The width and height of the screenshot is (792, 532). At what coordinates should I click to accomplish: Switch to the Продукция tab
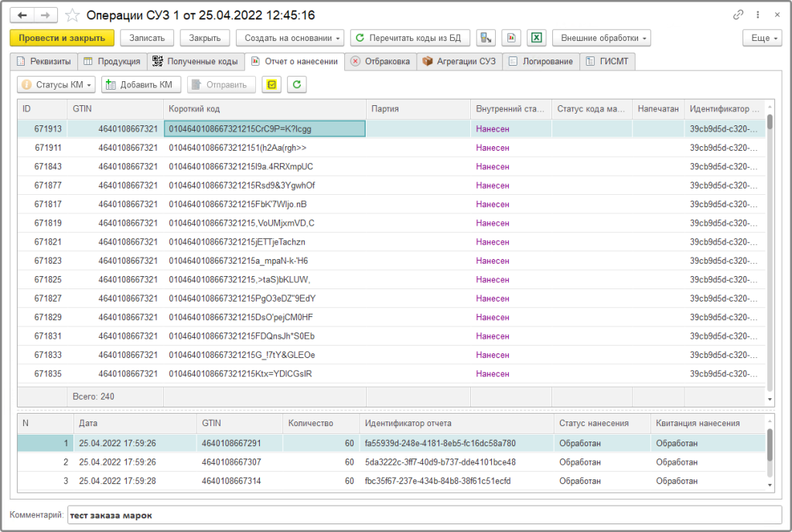click(x=111, y=61)
